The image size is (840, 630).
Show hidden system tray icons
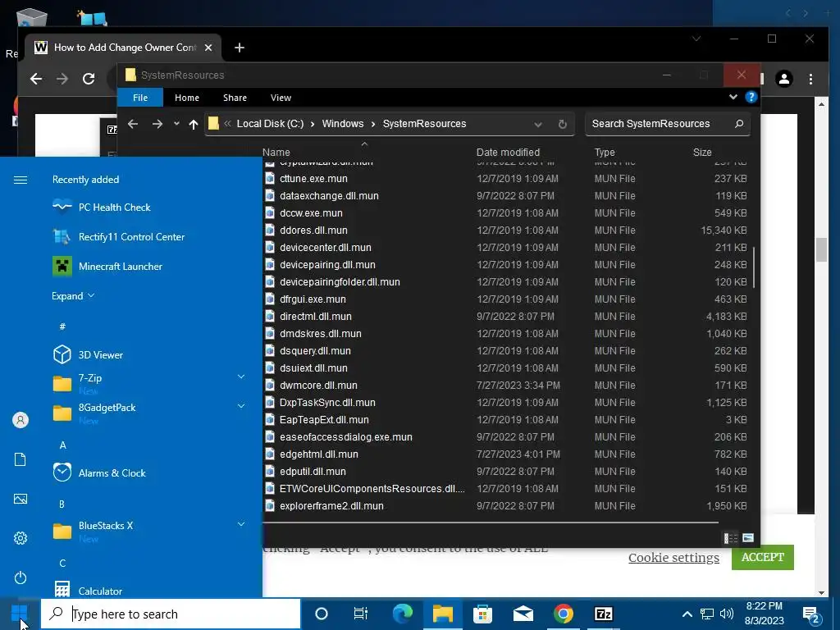687,614
